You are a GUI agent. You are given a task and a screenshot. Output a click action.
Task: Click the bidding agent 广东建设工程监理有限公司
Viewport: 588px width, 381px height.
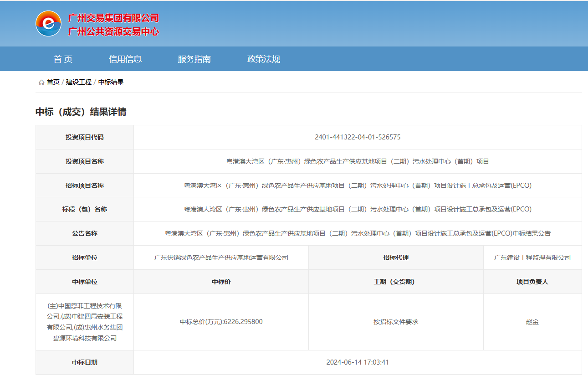[532, 257]
